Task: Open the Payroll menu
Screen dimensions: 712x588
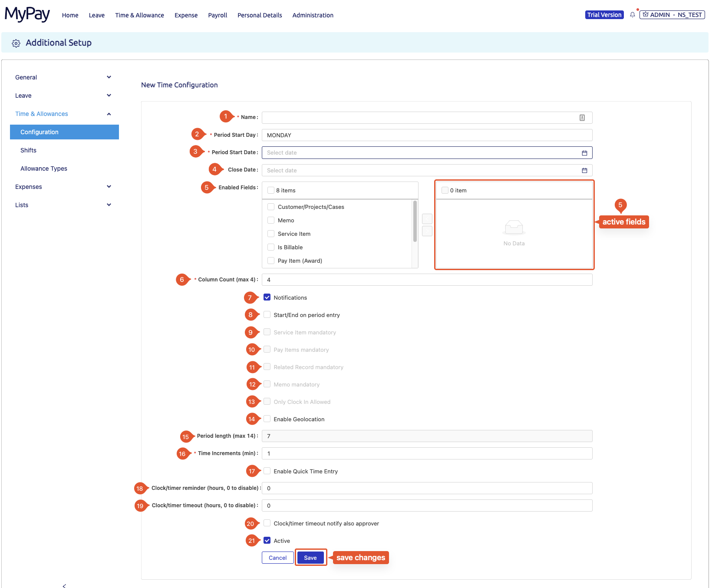Action: 217,15
